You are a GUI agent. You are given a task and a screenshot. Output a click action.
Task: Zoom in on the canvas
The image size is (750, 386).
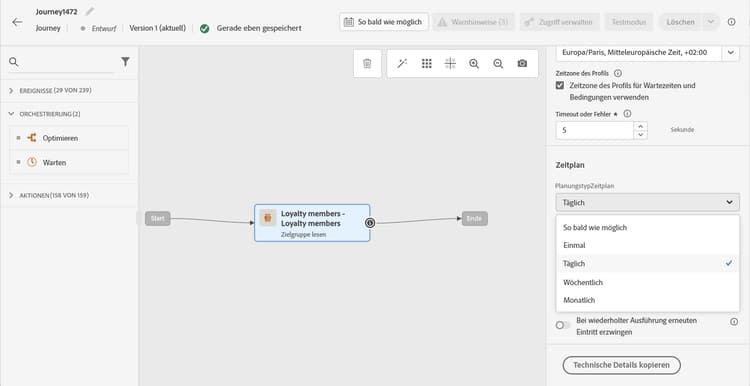[x=474, y=64]
